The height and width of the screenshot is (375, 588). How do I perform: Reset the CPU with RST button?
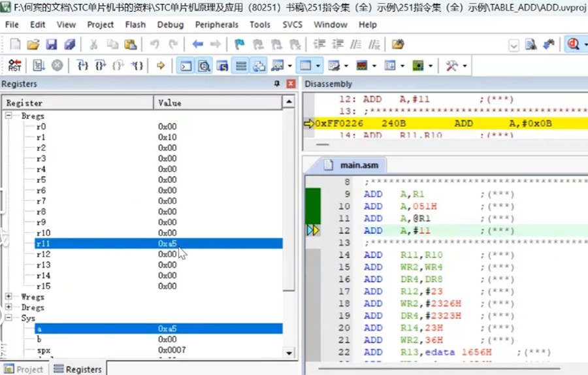[x=14, y=65]
